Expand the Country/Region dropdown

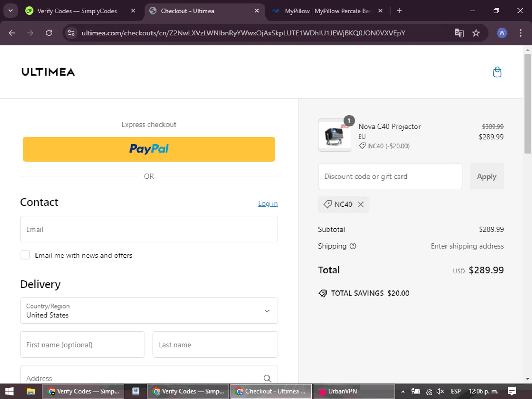coord(149,311)
